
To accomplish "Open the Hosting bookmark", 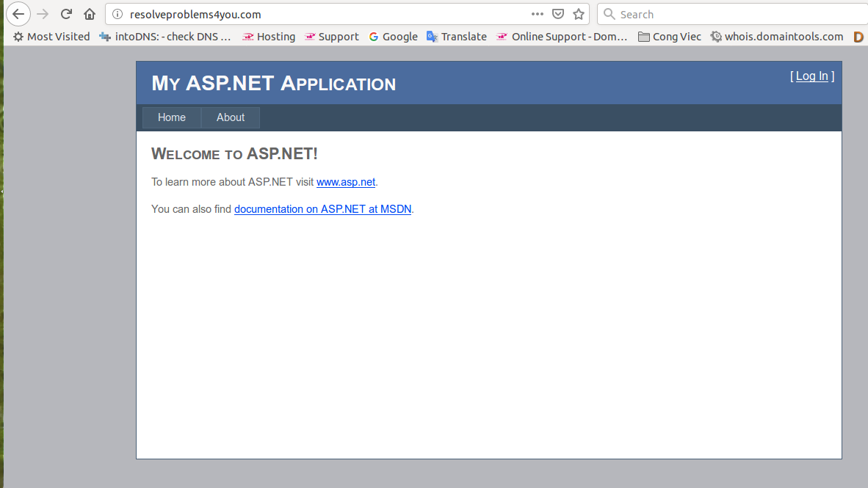I will (269, 37).
